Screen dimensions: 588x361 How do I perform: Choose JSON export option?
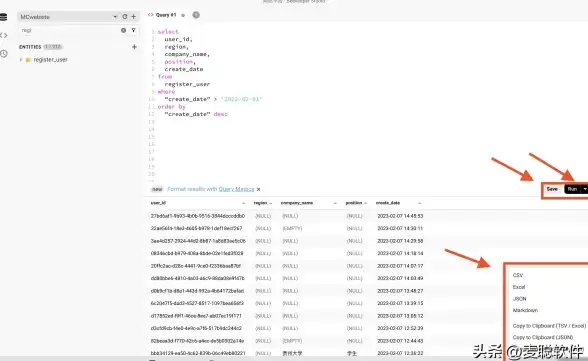(519, 299)
